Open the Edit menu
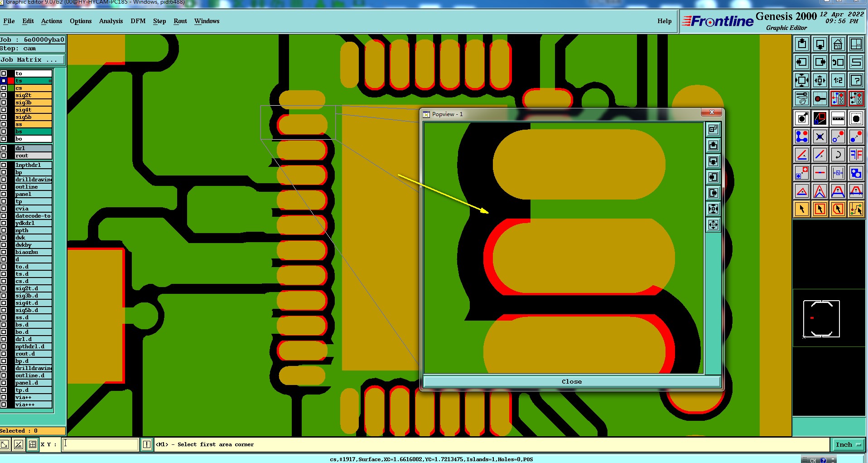Screen dimensions: 868x463 click(x=28, y=21)
